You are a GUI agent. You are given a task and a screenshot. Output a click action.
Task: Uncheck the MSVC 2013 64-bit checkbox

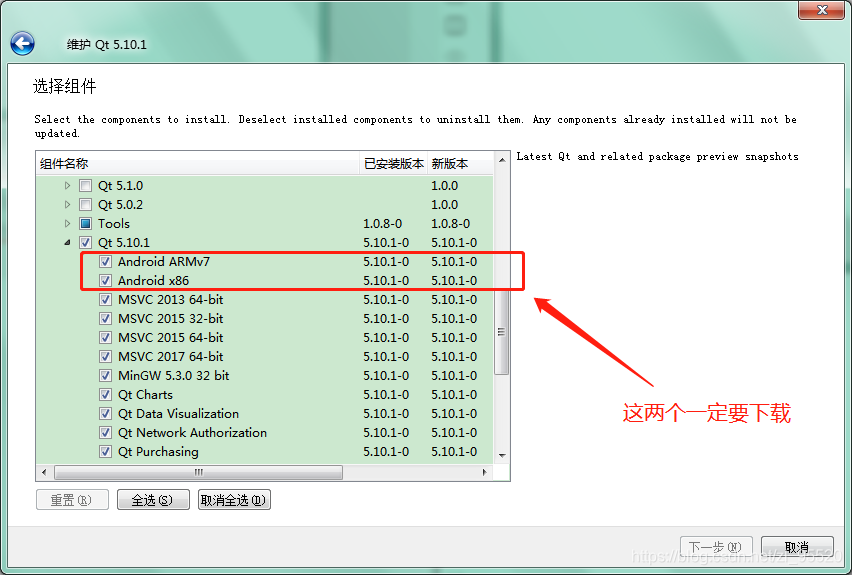pyautogui.click(x=105, y=300)
